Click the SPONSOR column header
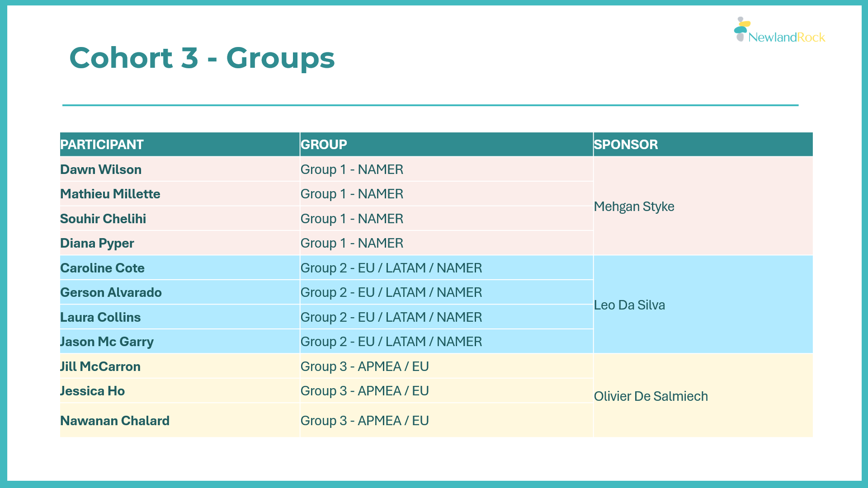868x488 pixels. click(703, 145)
